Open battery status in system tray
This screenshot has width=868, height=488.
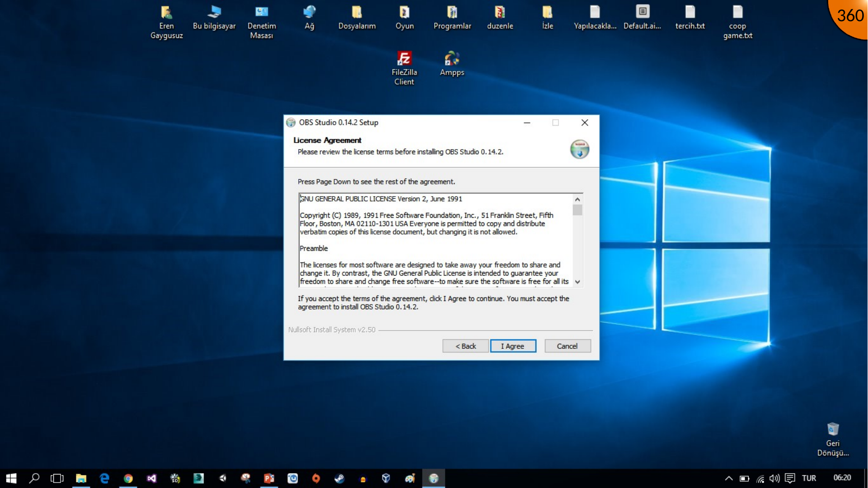744,478
